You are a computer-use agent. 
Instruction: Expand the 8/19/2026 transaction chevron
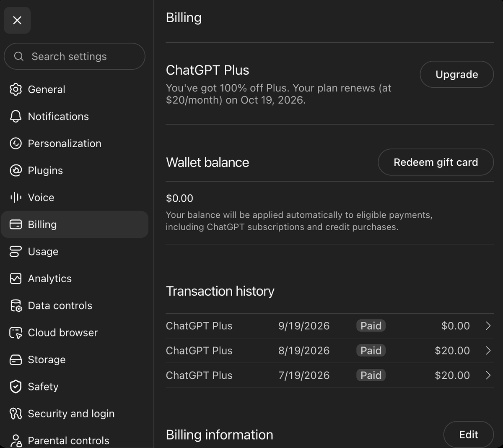pyautogui.click(x=488, y=351)
